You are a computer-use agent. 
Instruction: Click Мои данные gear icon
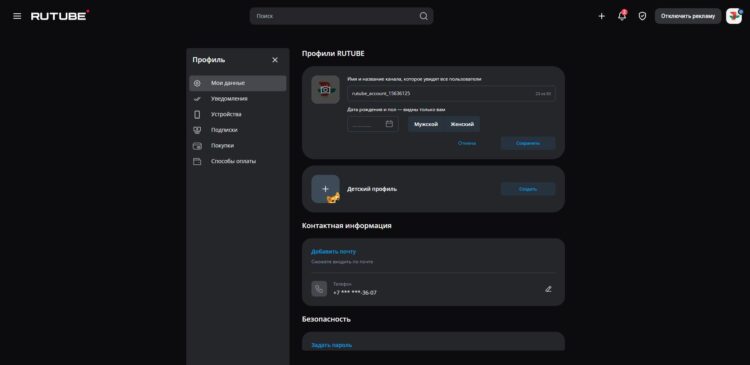pos(197,83)
